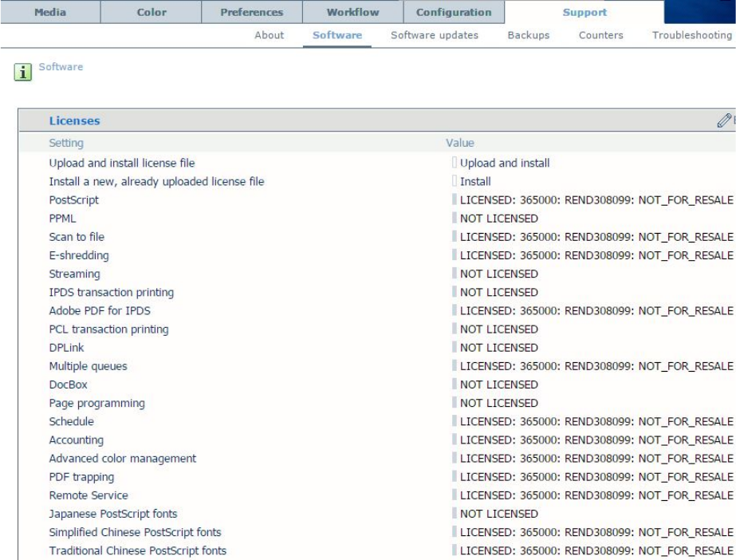Open the Counters sub-tab
The image size is (736, 560).
tap(600, 35)
